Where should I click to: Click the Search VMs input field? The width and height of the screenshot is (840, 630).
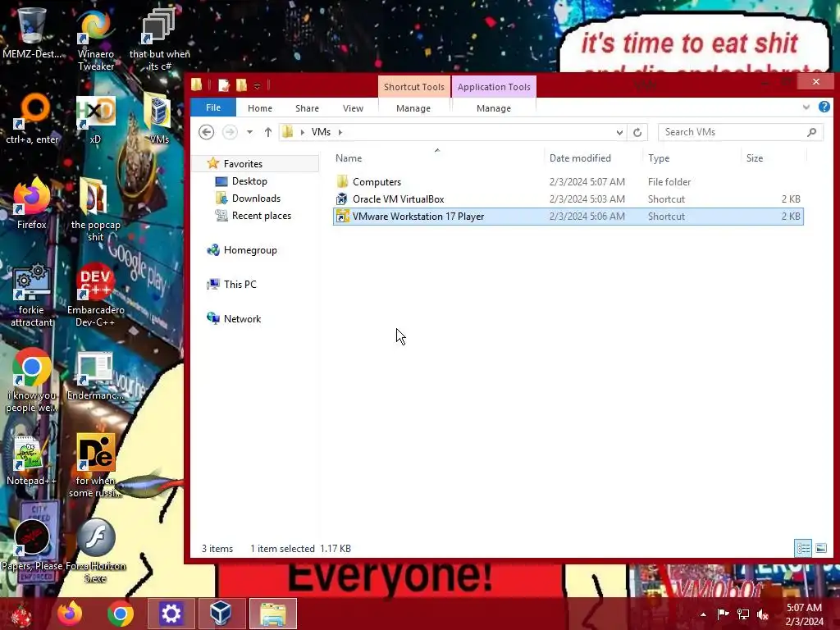[x=741, y=132]
